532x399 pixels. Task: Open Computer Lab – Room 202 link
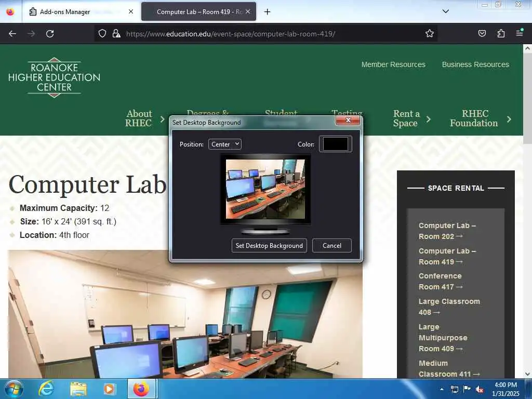click(447, 231)
